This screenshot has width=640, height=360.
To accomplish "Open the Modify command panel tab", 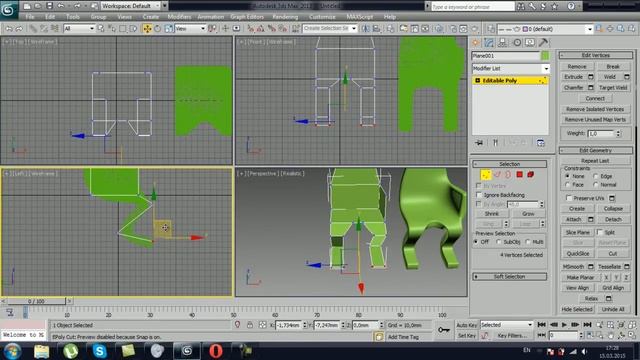I will (x=489, y=42).
